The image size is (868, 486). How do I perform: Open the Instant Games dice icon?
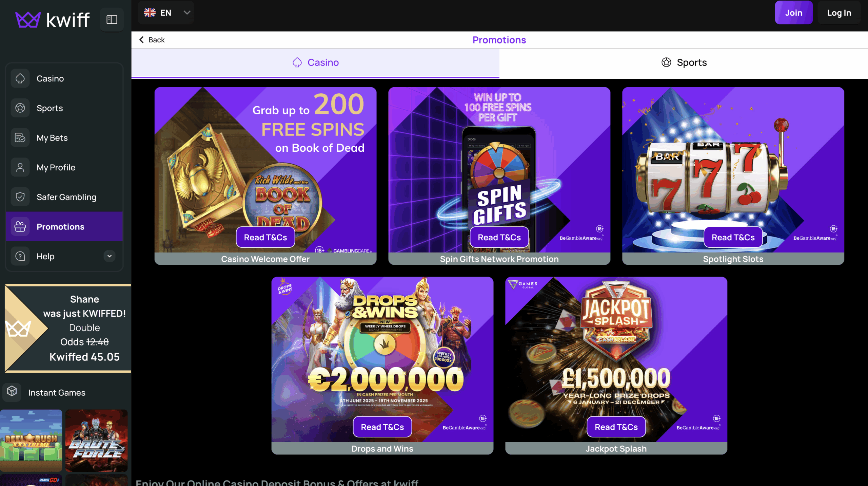(12, 392)
